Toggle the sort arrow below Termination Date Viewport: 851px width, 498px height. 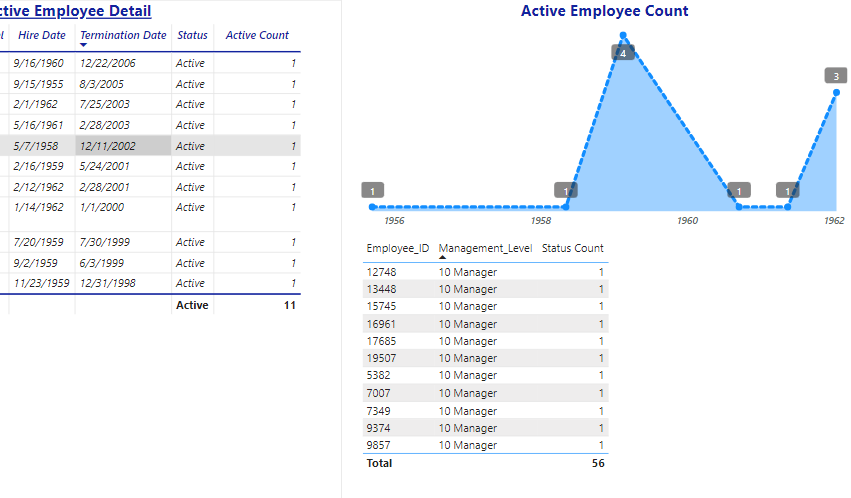coord(84,45)
